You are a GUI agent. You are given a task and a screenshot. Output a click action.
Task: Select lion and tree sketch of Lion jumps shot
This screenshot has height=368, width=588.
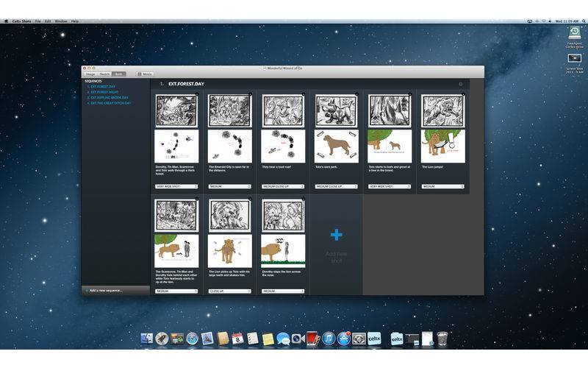coord(442,146)
